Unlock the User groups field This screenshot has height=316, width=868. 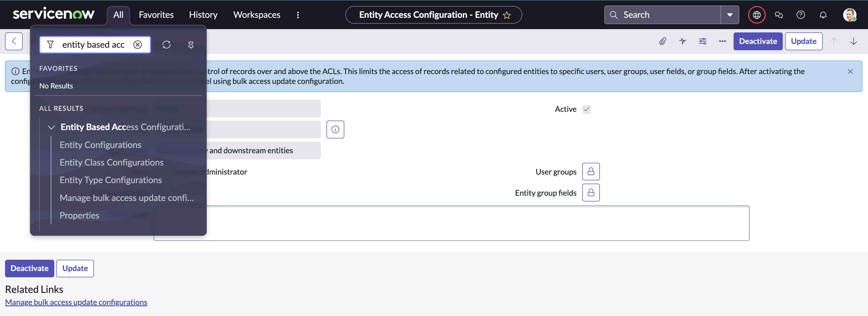(x=591, y=172)
